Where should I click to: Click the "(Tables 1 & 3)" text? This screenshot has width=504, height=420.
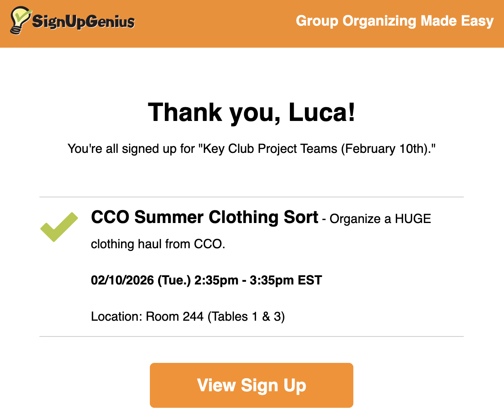(x=246, y=317)
